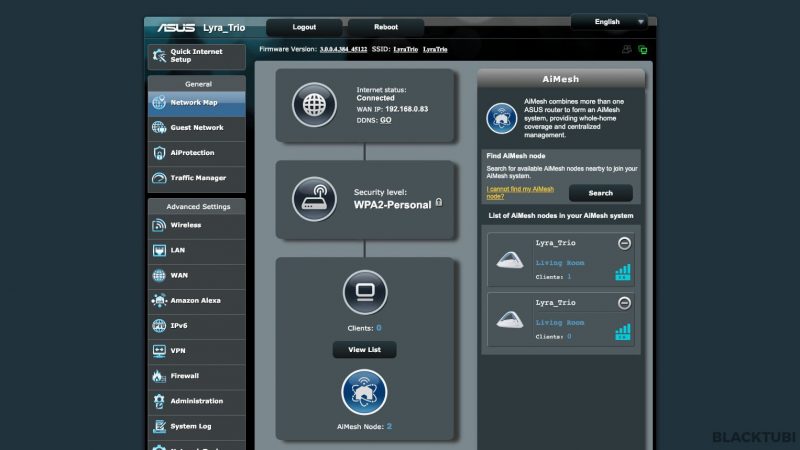
Task: Click the Traffic Manager gauge icon
Action: point(159,178)
